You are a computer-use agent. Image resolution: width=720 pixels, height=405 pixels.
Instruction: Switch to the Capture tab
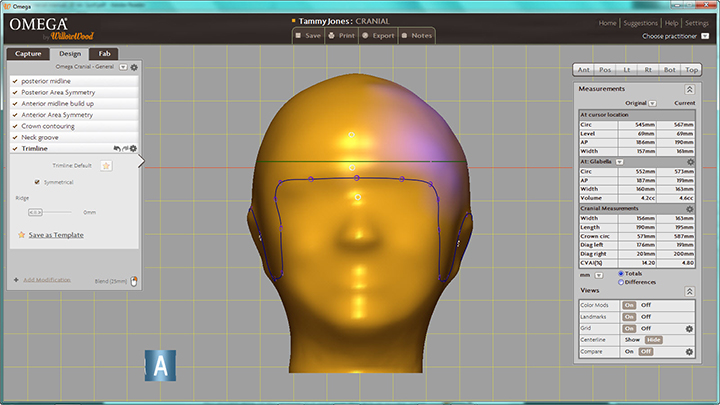tap(26, 54)
